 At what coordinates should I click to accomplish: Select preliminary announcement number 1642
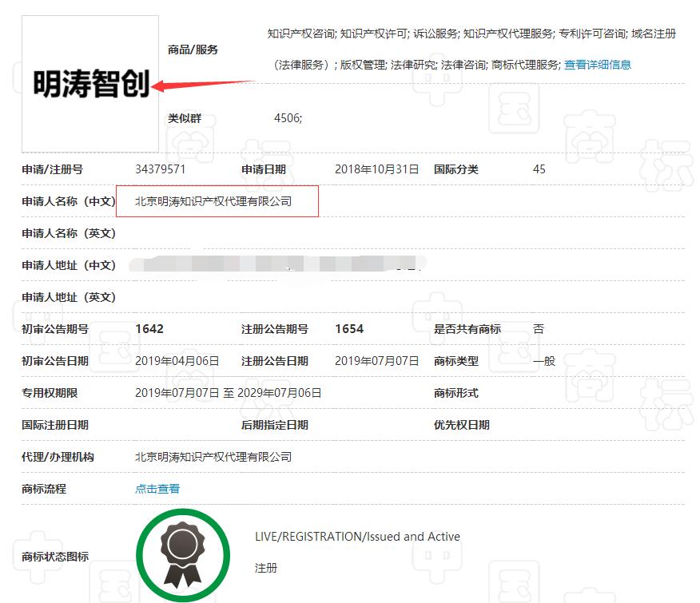click(149, 329)
